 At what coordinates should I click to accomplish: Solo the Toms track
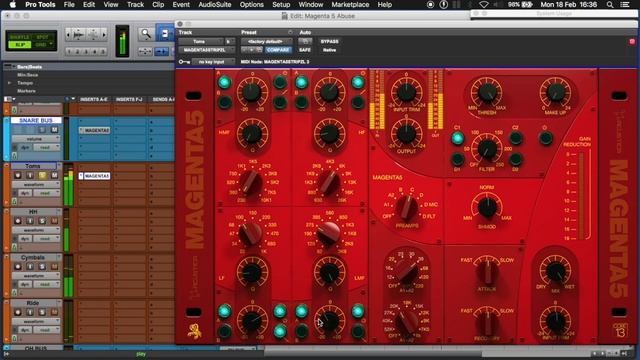[x=42, y=176]
